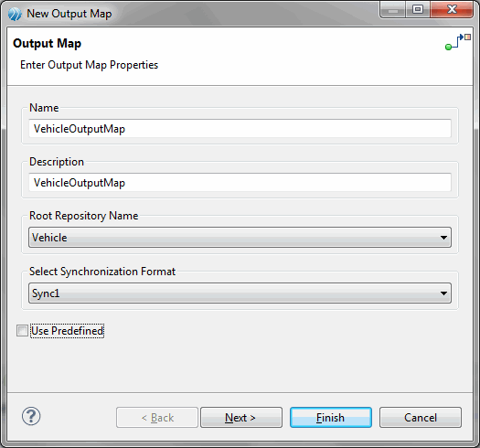This screenshot has height=448, width=480.
Task: Go to the Next wizard page
Action: (x=241, y=418)
